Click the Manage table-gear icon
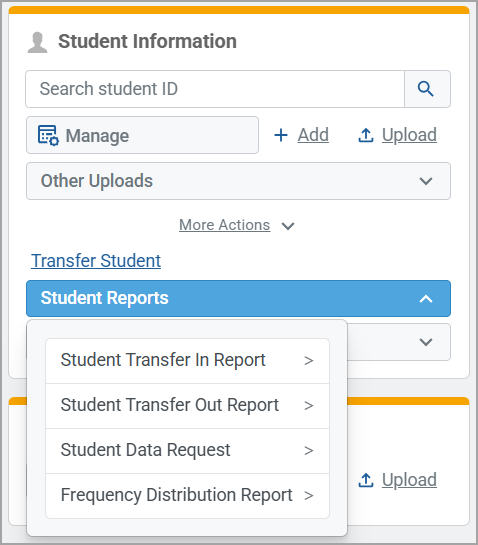The width and height of the screenshot is (478, 545). point(48,135)
